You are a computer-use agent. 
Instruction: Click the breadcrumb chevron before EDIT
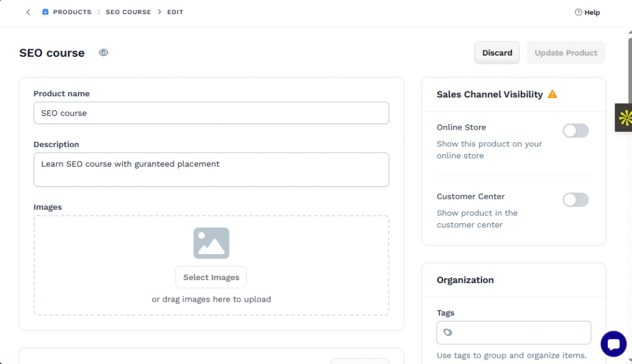159,12
